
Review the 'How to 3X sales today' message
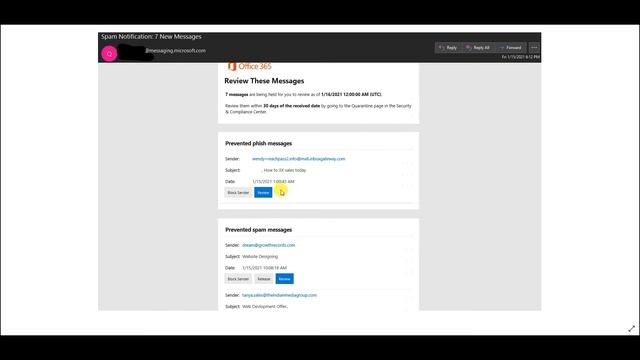click(263, 193)
